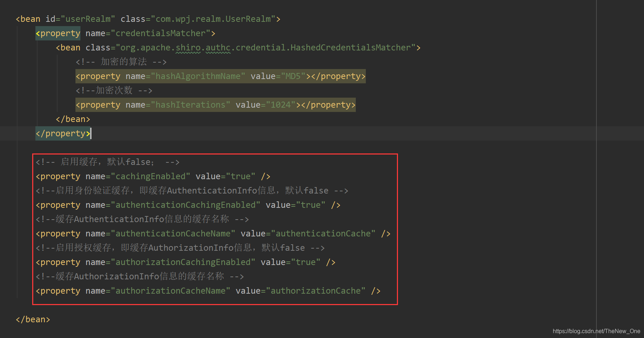This screenshot has width=644, height=338.
Task: Click the authenticationCacheName property name
Action: [173, 234]
